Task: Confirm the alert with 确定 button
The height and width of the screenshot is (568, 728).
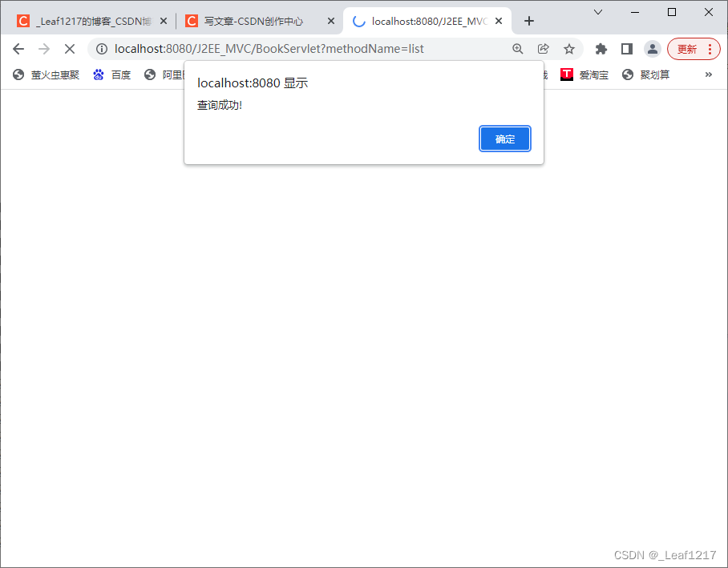Action: pyautogui.click(x=504, y=139)
